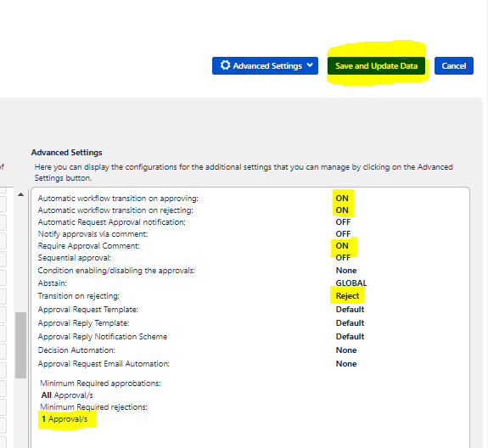
Task: Click the gear icon in Advanced Settings button
Action: pyautogui.click(x=225, y=65)
